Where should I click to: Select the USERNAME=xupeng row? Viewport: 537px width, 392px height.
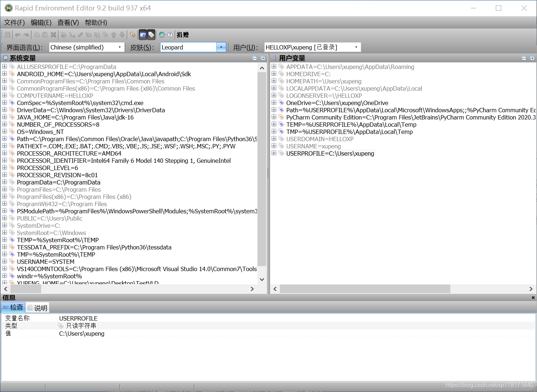(313, 146)
